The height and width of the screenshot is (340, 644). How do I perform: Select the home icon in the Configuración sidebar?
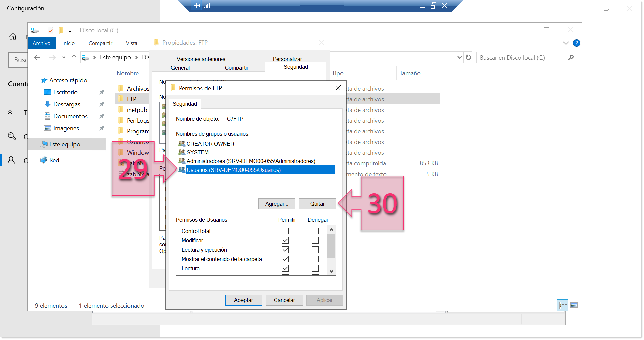tap(12, 36)
